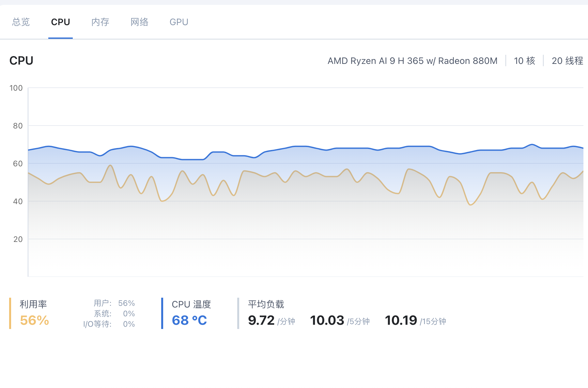Switch to the 总览 overview tab

click(21, 22)
